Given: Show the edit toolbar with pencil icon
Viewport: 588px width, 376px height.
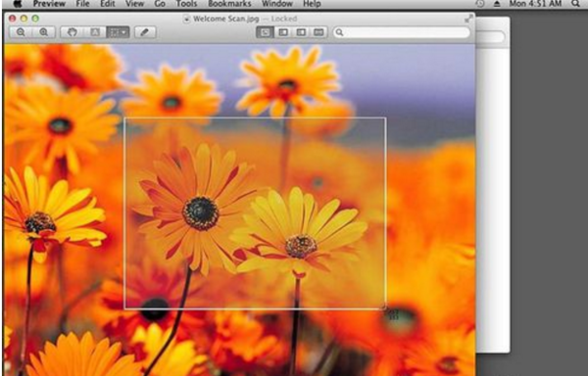Looking at the screenshot, I should click(x=145, y=32).
